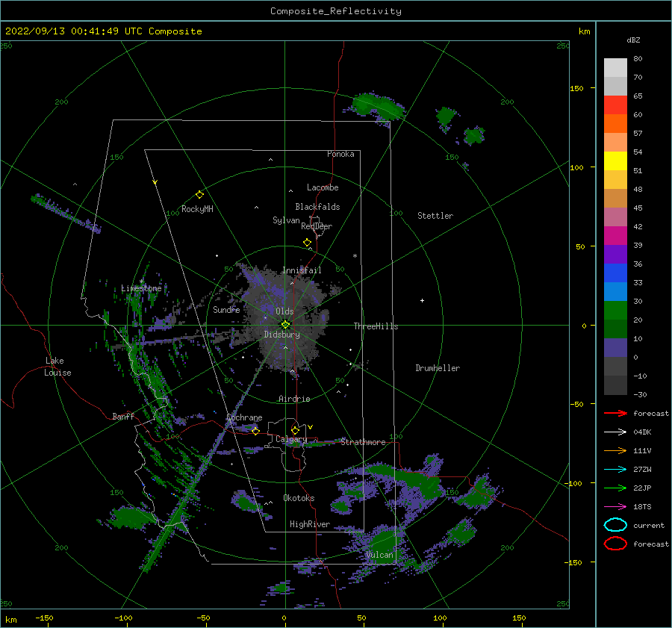The height and width of the screenshot is (628, 672).
Task: Click the cyan 27ZW arrow icon
Action: tap(615, 470)
